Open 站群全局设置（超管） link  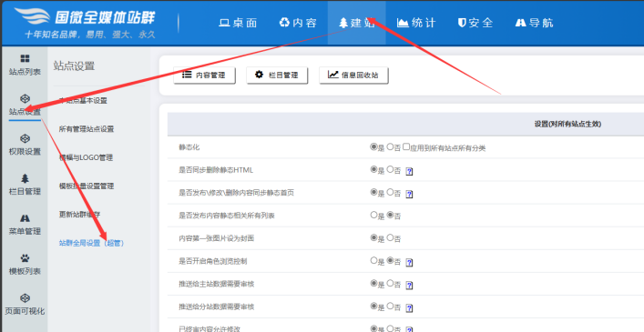click(x=92, y=243)
